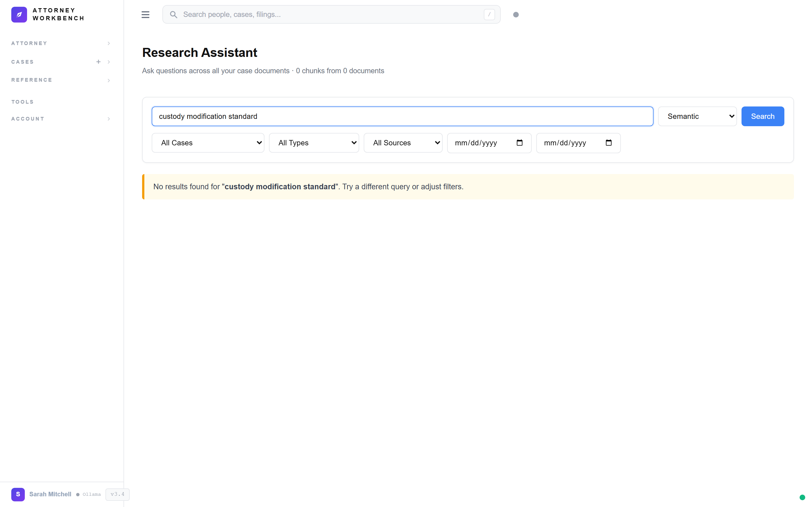This screenshot has width=812, height=507.
Task: Click the plus icon next to CASES
Action: pyautogui.click(x=98, y=62)
